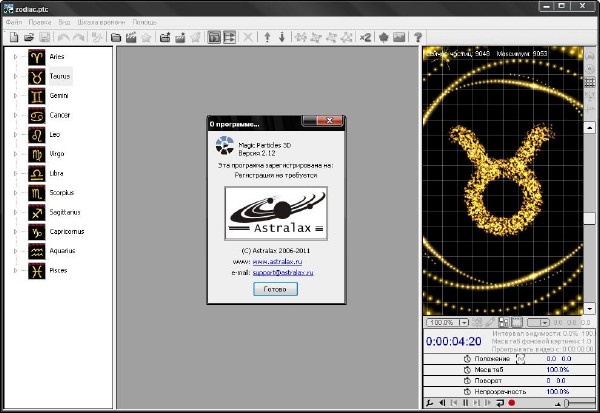Click the move up arrow icon
Screen dimensions: 600x413
pos(267,38)
